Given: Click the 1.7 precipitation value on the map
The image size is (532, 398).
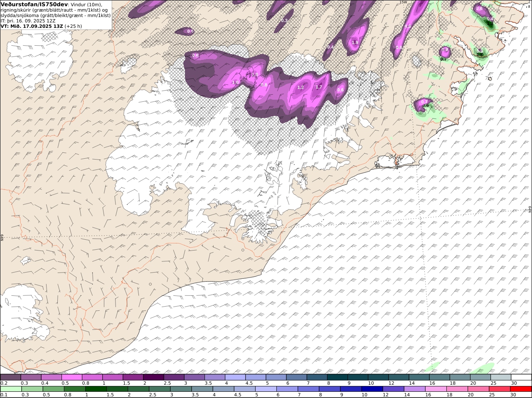Looking at the screenshot, I should tap(319, 87).
